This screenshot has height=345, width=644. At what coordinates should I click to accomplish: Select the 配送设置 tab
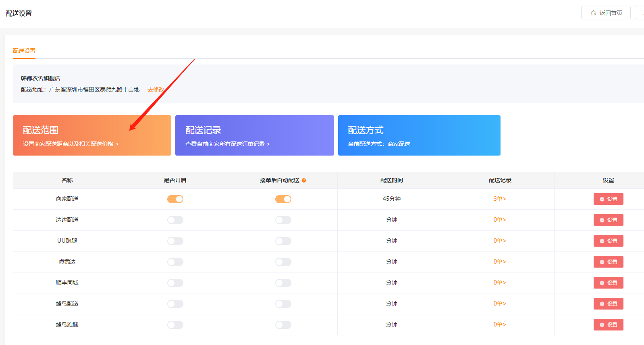pyautogui.click(x=24, y=51)
